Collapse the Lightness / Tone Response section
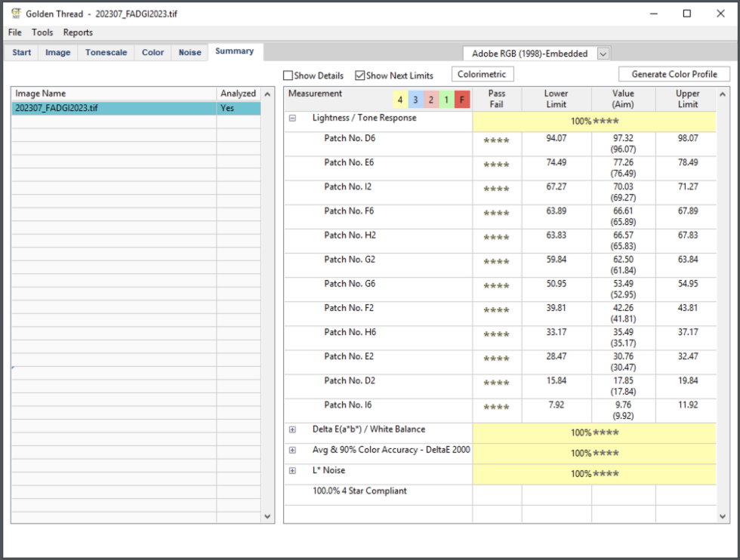 [292, 118]
